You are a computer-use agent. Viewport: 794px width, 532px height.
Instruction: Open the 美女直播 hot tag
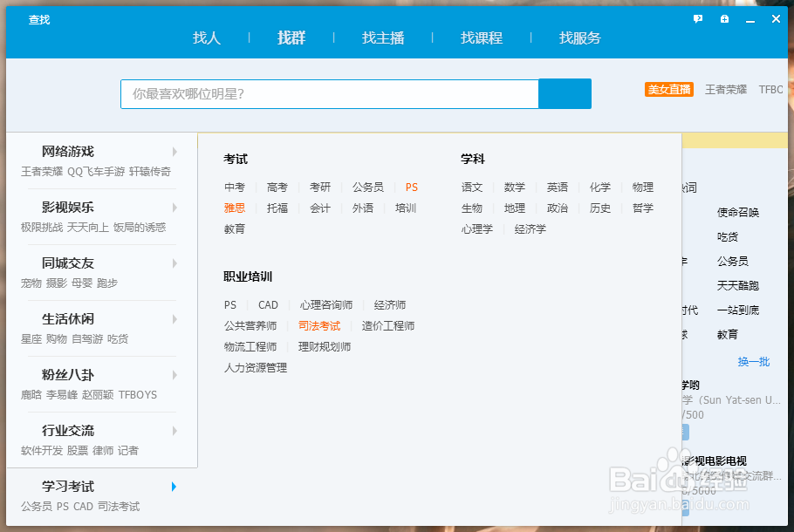669,90
